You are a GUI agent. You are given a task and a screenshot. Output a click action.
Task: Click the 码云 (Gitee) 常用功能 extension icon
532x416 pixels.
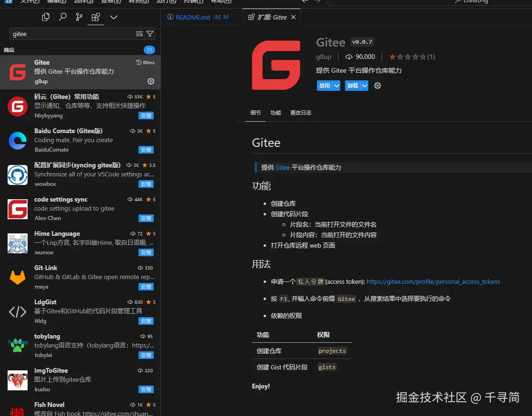point(17,106)
